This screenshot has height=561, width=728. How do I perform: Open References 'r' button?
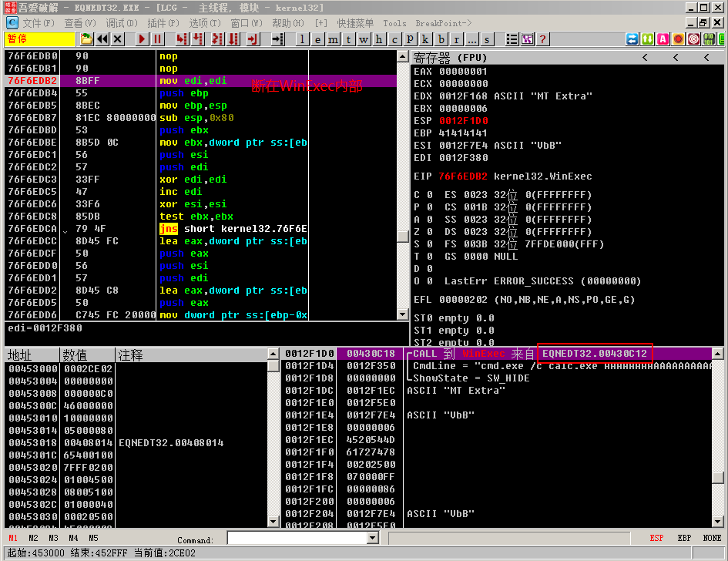coord(456,39)
